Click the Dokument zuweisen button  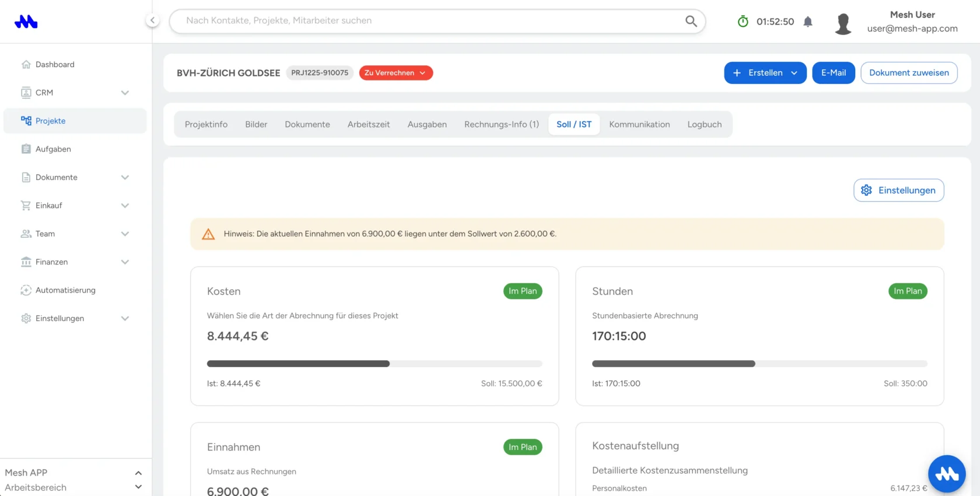(909, 73)
